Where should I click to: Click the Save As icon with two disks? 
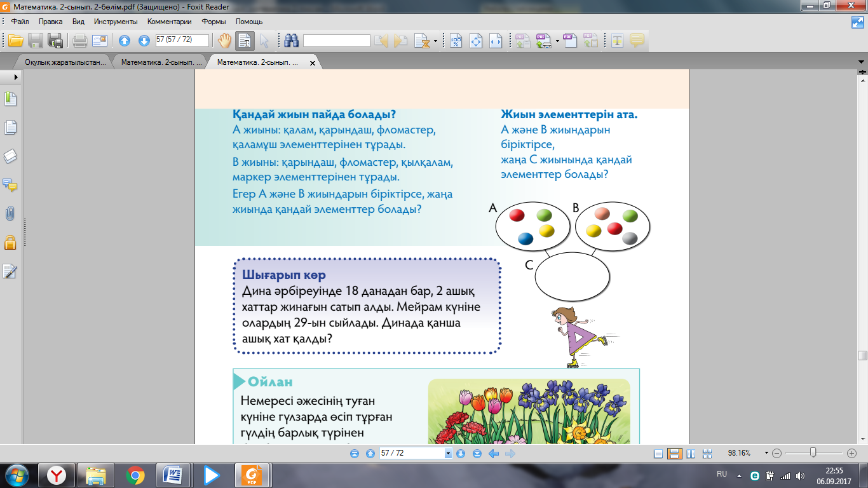[x=55, y=41]
